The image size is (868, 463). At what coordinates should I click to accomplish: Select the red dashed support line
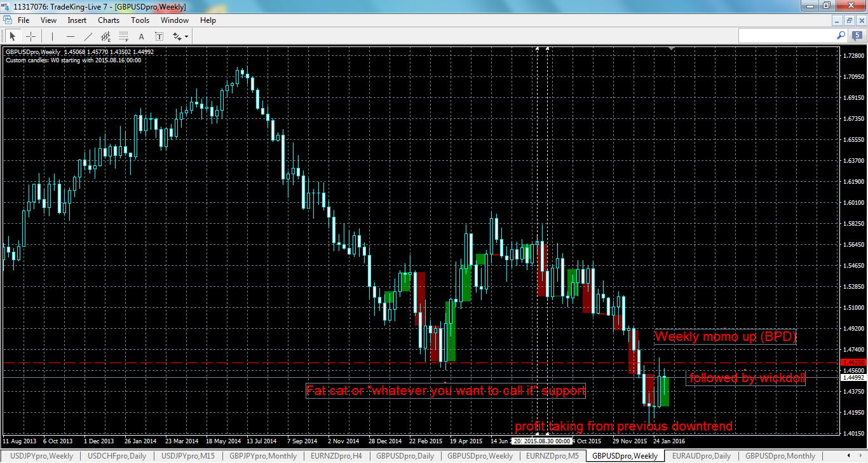pyautogui.click(x=419, y=363)
